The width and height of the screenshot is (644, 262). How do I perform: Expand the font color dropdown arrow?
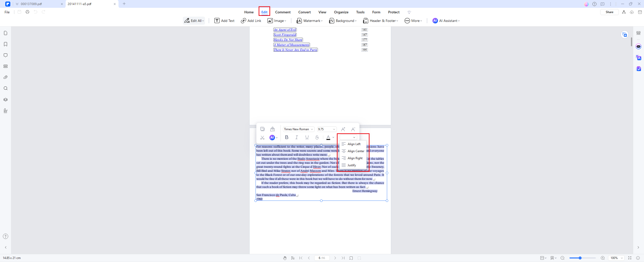coord(333,138)
